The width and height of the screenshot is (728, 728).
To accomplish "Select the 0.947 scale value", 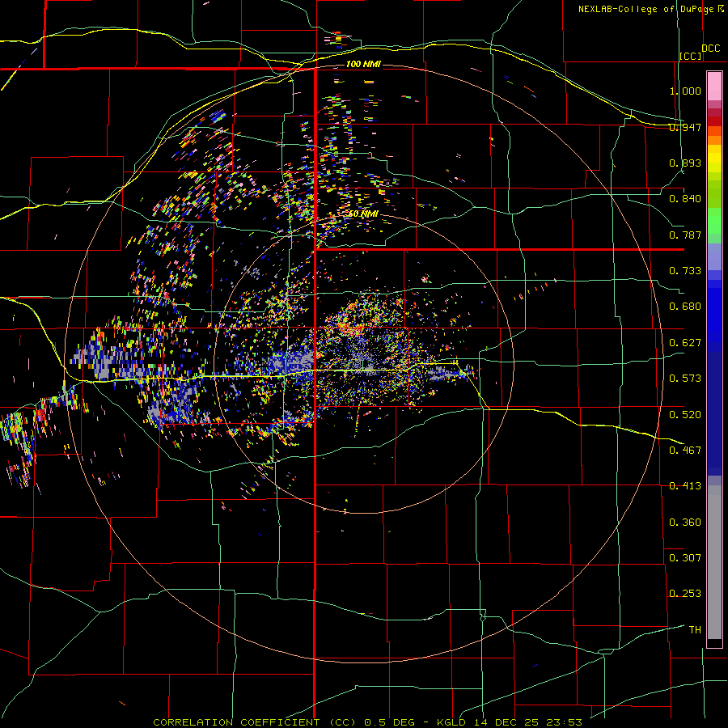I will click(685, 127).
